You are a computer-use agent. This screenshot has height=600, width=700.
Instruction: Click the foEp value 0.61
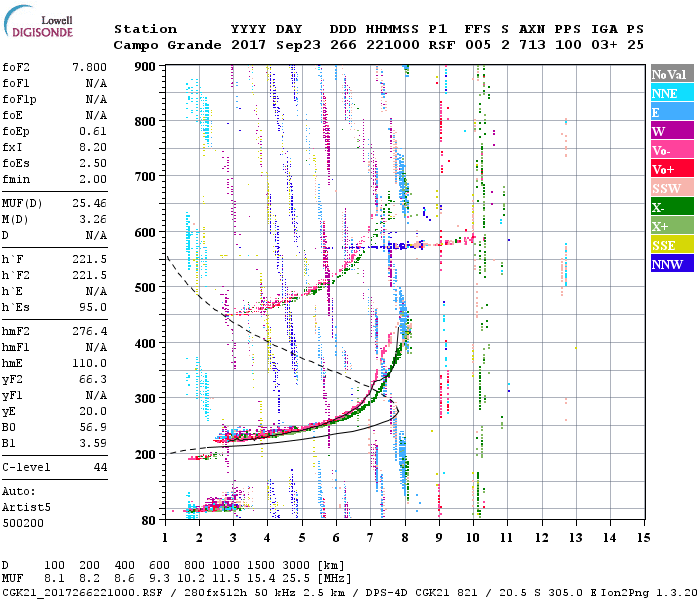point(93,131)
